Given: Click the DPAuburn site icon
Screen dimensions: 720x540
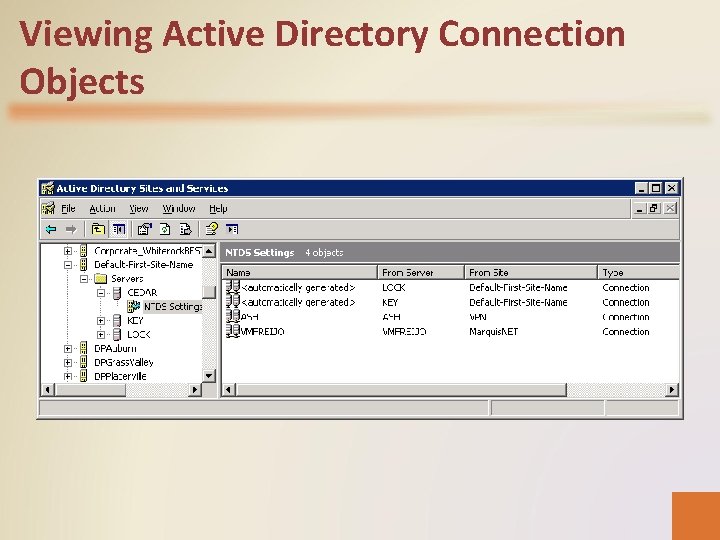Looking at the screenshot, I should pyautogui.click(x=84, y=348).
